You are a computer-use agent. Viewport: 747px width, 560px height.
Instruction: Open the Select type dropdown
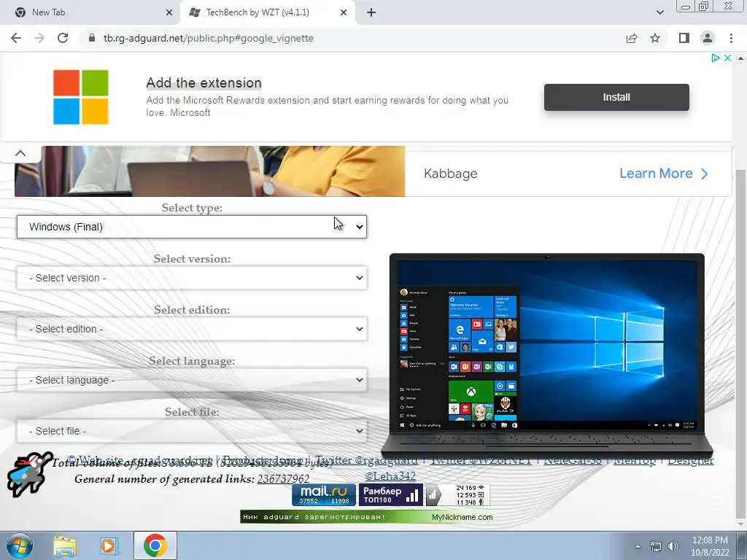[192, 227]
